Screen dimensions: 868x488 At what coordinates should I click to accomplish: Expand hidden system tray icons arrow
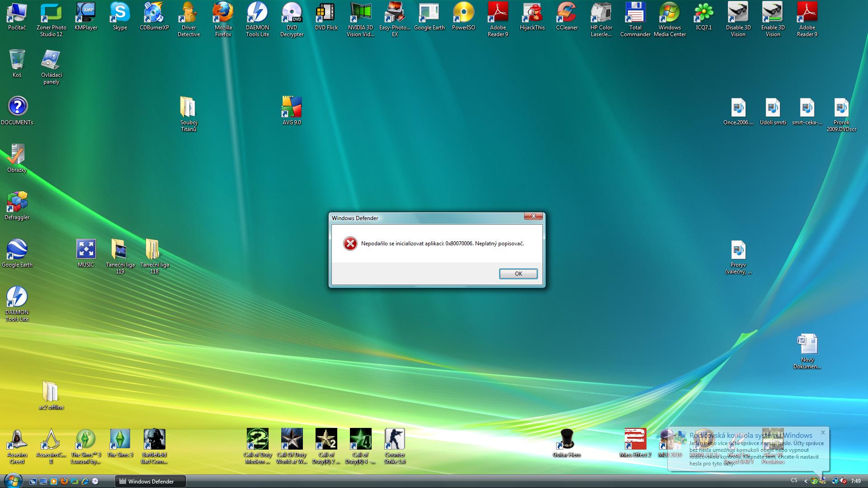(806, 481)
